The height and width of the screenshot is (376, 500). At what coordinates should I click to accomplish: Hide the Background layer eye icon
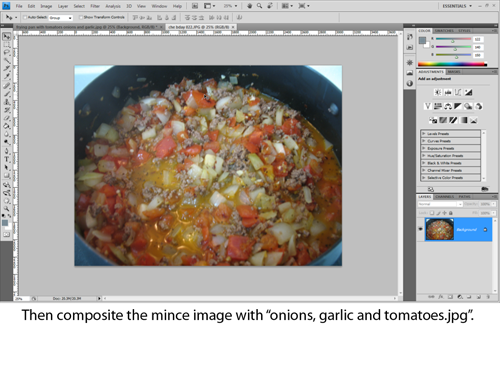(420, 229)
